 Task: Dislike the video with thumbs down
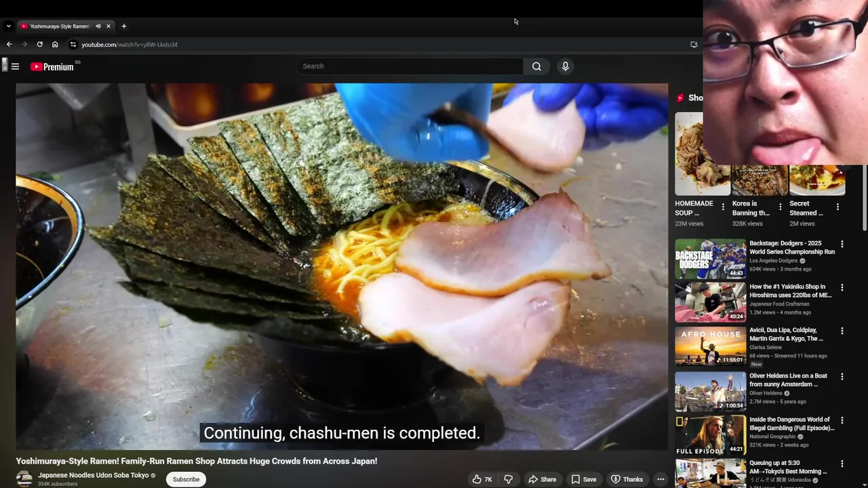click(508, 479)
